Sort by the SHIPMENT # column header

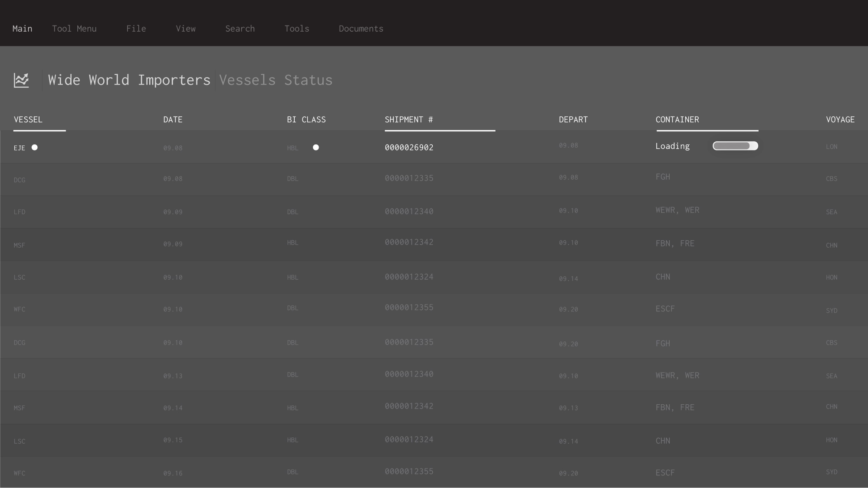click(x=409, y=120)
